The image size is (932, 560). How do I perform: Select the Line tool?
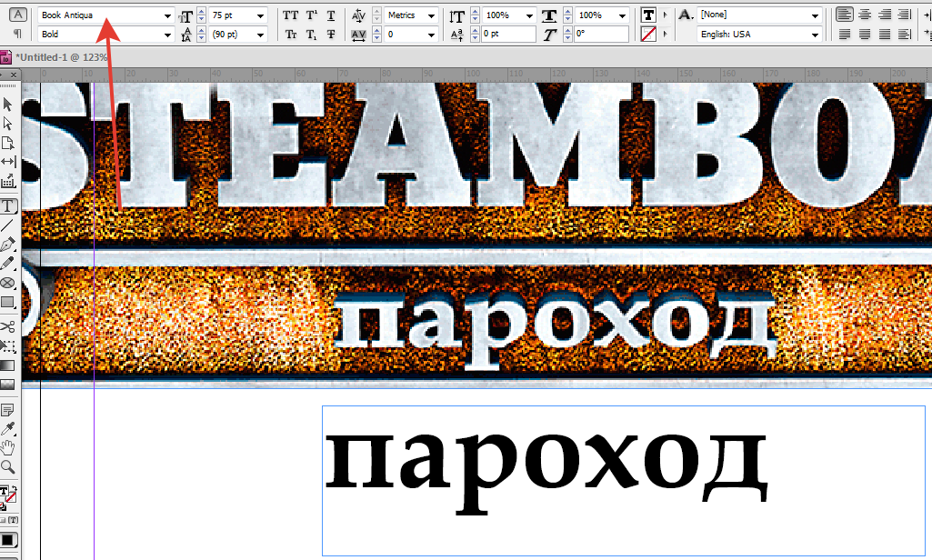point(7,225)
